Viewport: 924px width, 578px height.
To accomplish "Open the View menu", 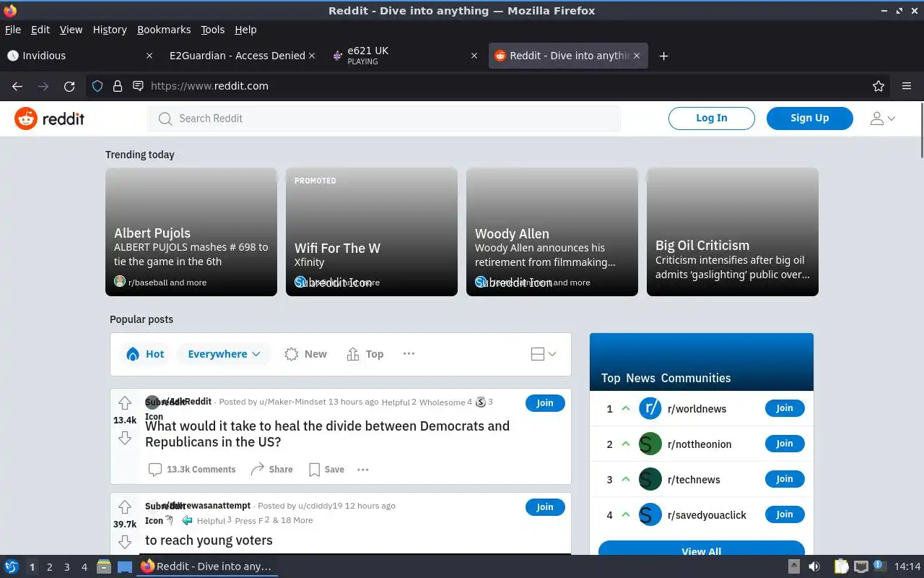I will coord(71,30).
